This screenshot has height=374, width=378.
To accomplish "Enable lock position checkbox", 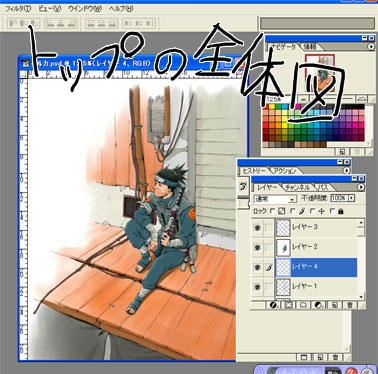I will [x=312, y=211].
